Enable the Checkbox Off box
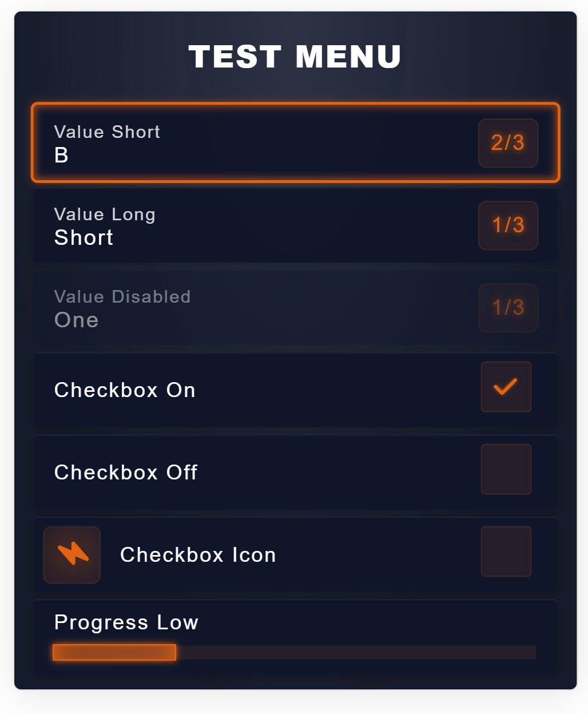 pos(506,469)
